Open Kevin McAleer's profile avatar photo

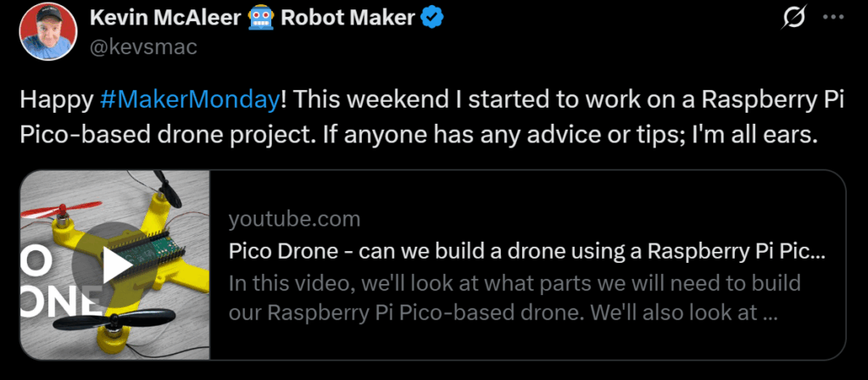[42, 31]
